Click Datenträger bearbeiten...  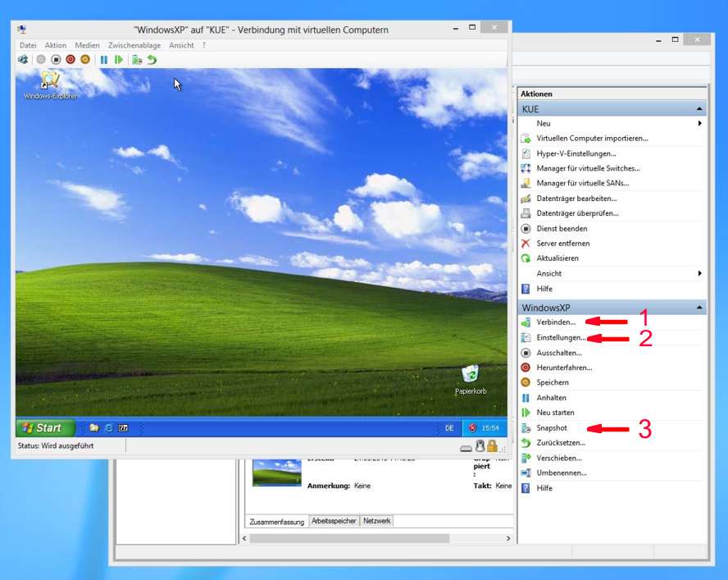coord(576,199)
